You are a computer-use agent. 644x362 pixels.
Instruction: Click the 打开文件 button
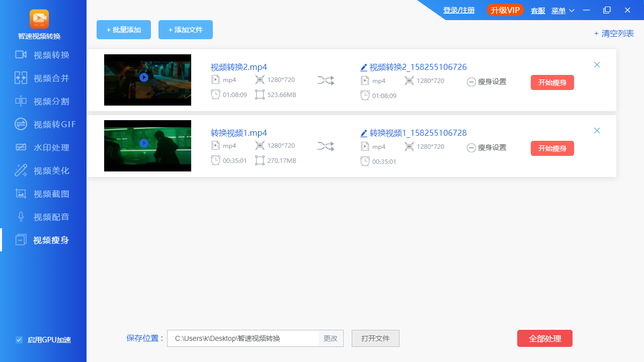click(375, 338)
